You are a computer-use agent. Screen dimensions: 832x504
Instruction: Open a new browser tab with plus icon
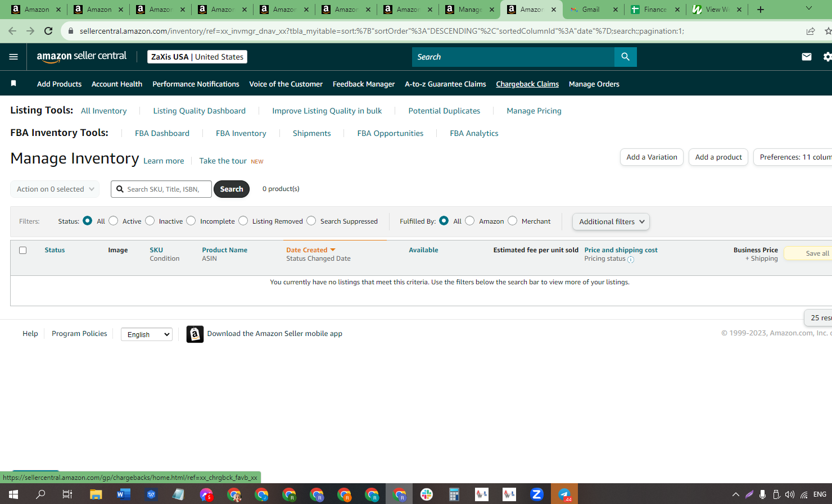[x=760, y=10]
